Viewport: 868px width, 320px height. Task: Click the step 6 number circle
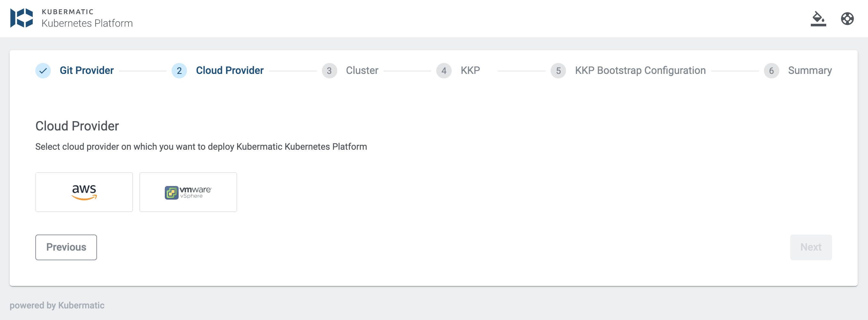(771, 71)
